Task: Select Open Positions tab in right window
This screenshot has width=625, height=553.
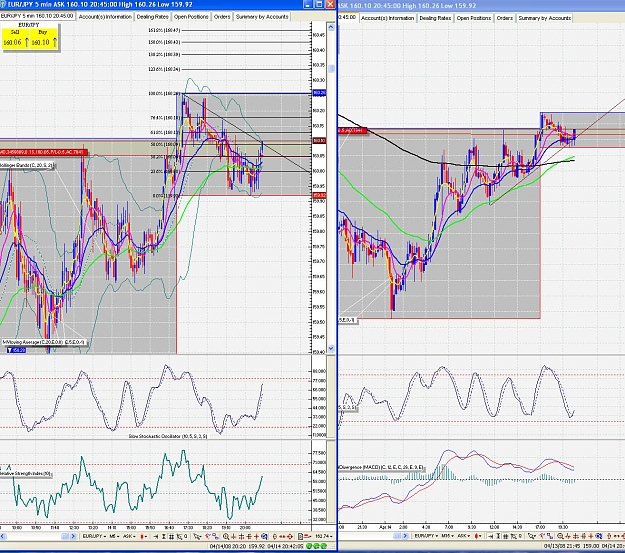Action: click(x=474, y=18)
